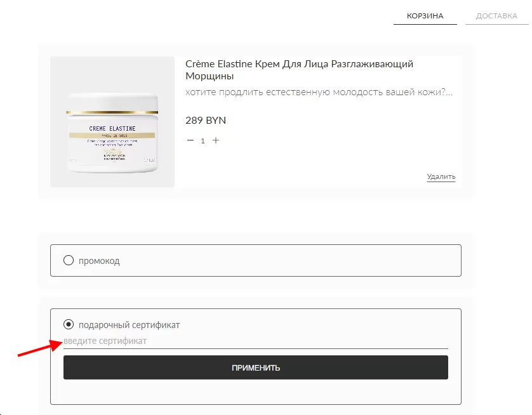532x415 pixels.
Task: Click the empty area inside промокод box
Action: coord(288,260)
